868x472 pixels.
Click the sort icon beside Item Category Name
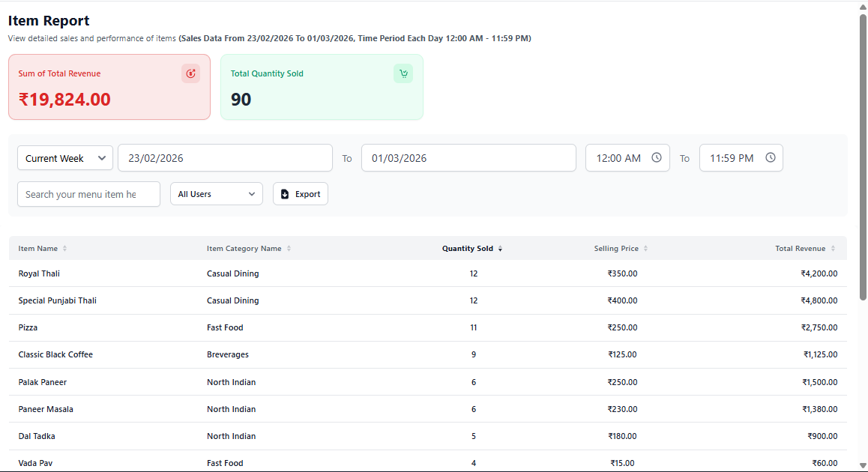(289, 249)
